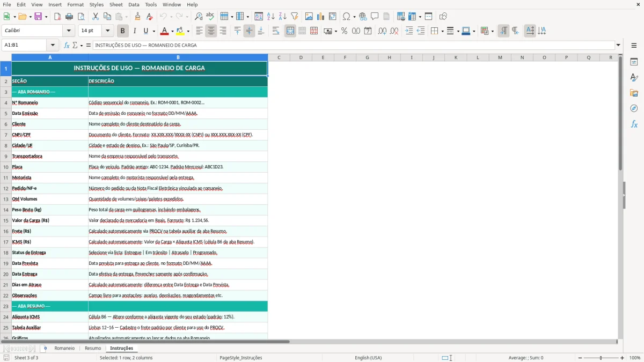Insert a special character (Omega icon)
Screen dimensions: 644x362
[346, 17]
